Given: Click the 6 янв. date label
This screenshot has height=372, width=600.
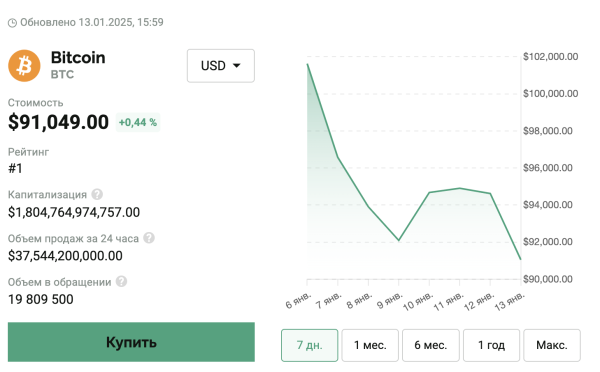Looking at the screenshot, I should tap(298, 301).
